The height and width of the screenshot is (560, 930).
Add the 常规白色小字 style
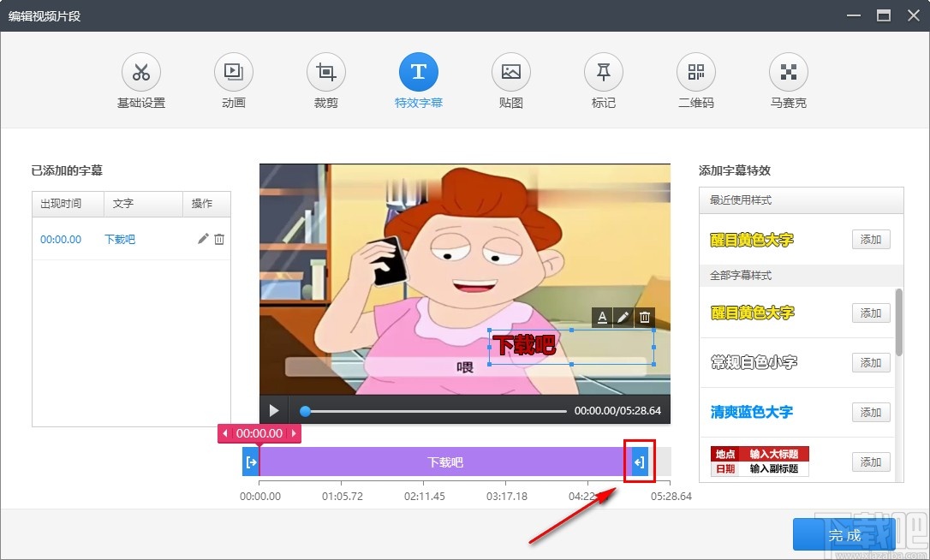(871, 362)
